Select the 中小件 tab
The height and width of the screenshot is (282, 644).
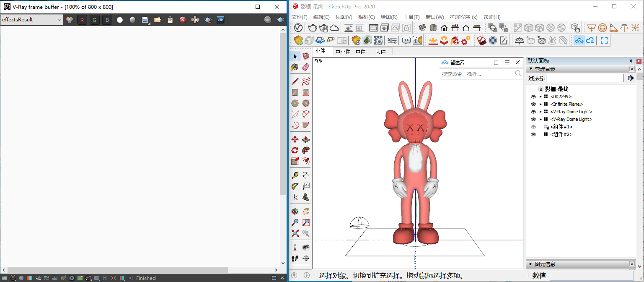(343, 52)
